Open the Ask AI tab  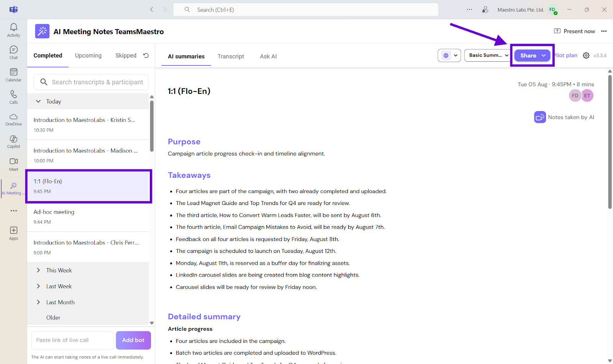(x=268, y=56)
